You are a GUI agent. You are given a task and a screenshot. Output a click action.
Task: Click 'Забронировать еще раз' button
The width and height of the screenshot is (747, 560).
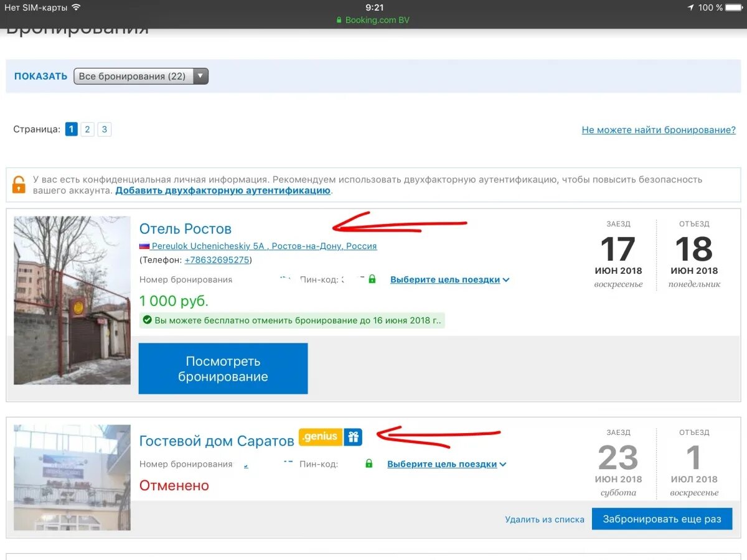pyautogui.click(x=662, y=519)
